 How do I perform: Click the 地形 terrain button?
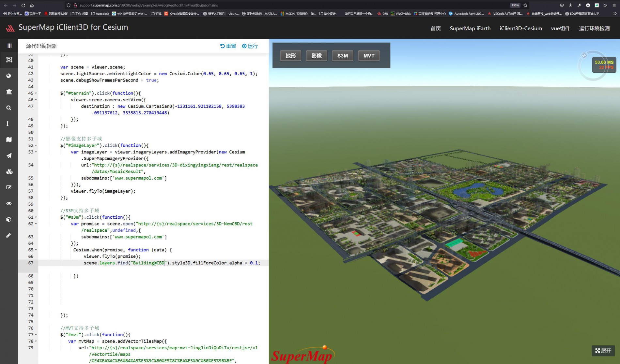[290, 56]
